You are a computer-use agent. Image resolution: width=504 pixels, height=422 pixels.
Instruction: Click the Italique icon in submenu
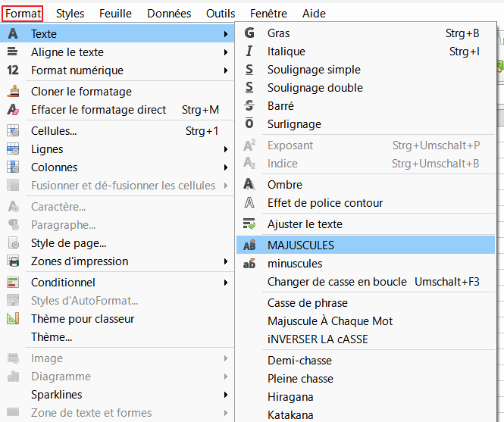(249, 52)
